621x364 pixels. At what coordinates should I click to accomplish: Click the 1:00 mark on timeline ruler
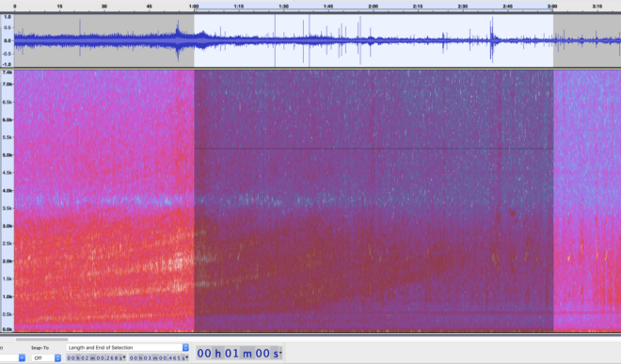[x=194, y=7]
